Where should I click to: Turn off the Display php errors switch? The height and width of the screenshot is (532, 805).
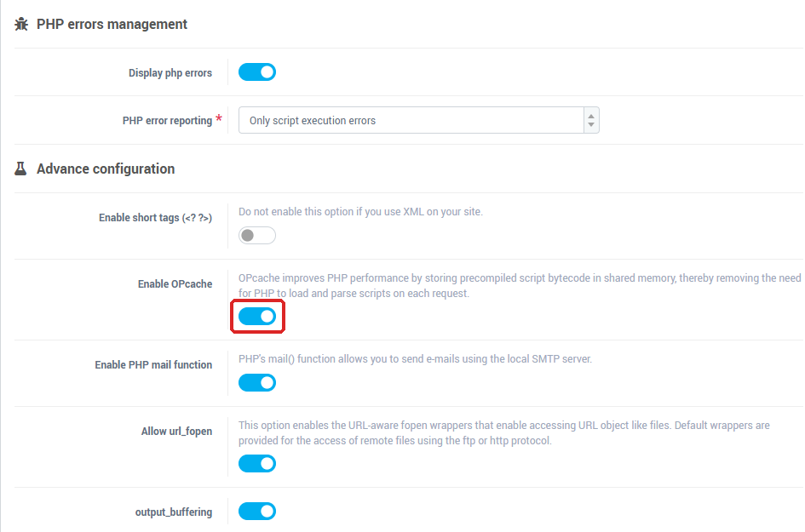pyautogui.click(x=257, y=72)
